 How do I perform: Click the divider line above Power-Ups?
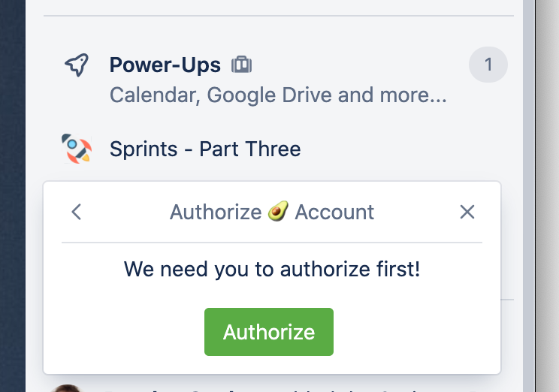(279, 16)
